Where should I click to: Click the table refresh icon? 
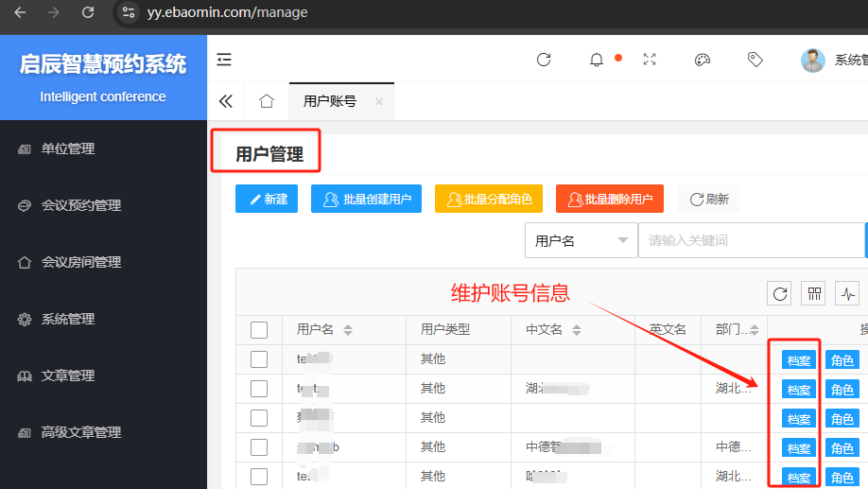click(x=780, y=293)
